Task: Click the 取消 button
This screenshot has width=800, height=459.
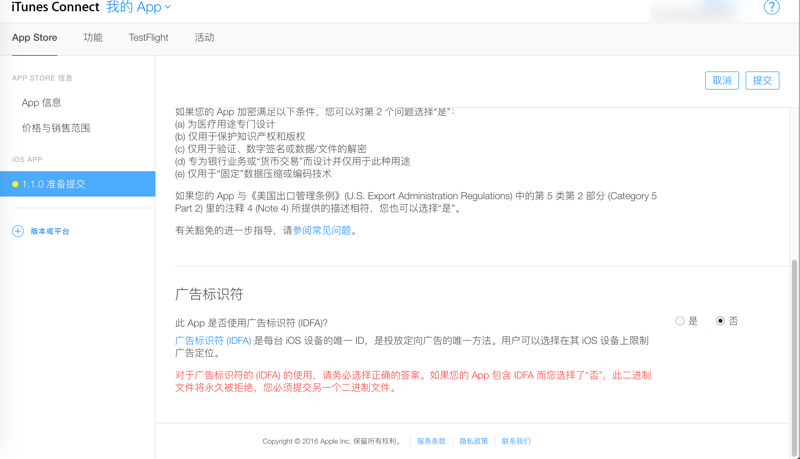Action: coord(721,81)
